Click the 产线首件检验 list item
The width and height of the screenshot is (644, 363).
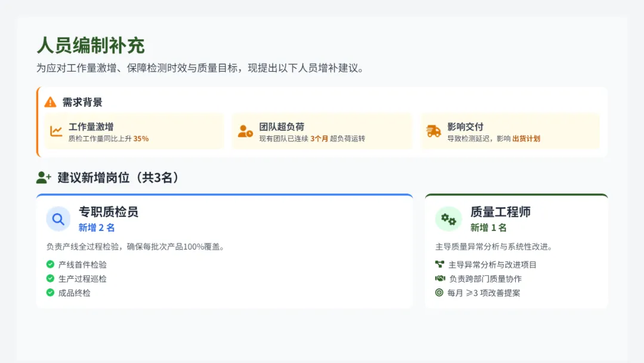(82, 264)
